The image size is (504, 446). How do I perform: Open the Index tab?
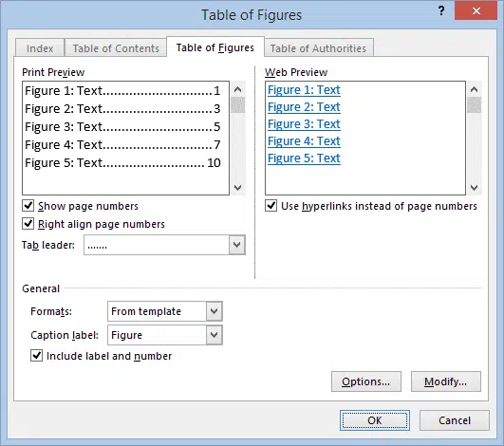tap(40, 48)
